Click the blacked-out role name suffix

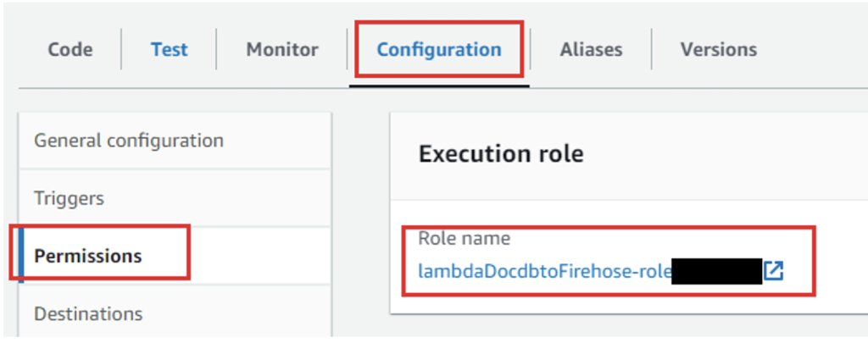coord(716,272)
